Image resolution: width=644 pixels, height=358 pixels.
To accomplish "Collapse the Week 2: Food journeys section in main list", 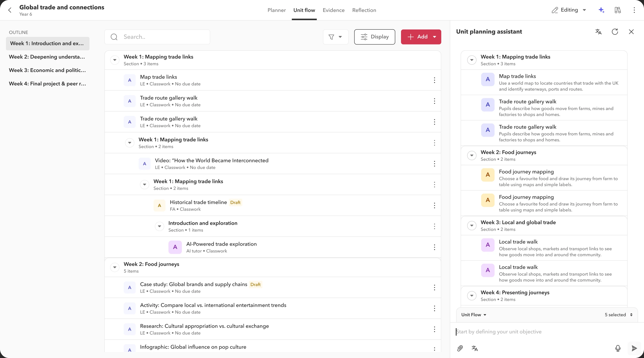I will (x=115, y=268).
